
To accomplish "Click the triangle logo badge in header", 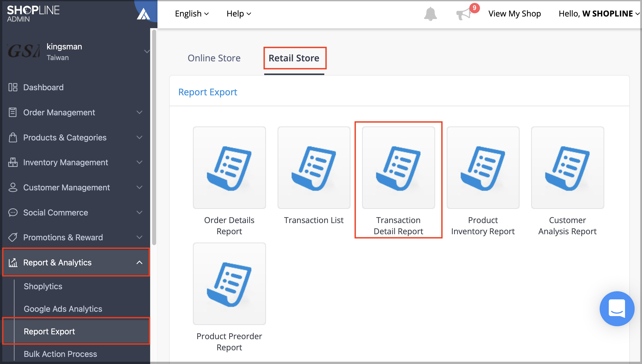I will pos(144,14).
